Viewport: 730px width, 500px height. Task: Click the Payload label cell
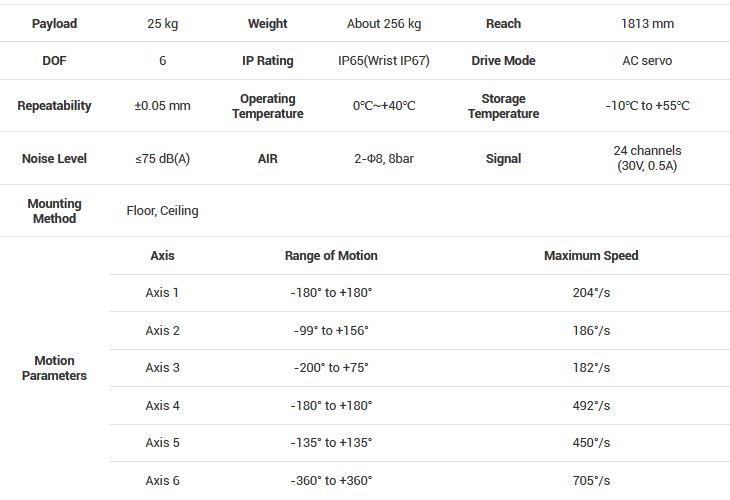click(54, 23)
